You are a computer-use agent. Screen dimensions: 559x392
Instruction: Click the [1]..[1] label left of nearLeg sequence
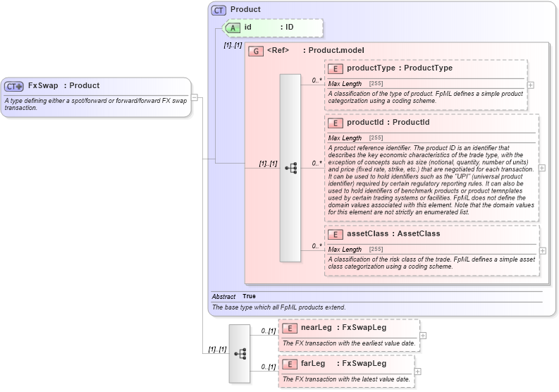(218, 349)
